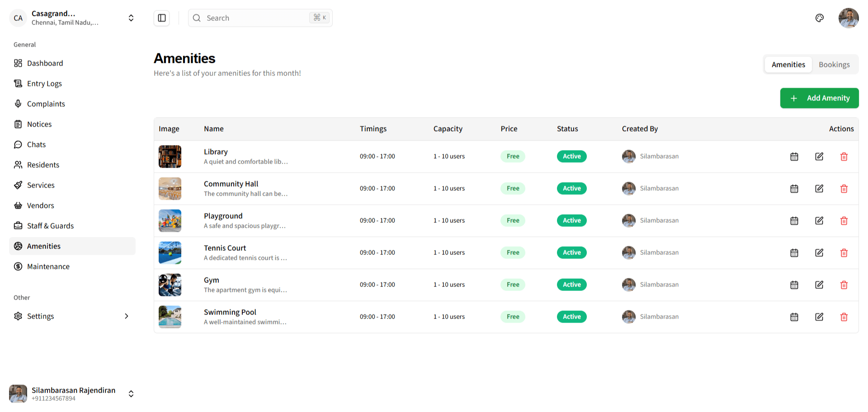Viewport: 868px width, 412px height.
Task: Click the Active status badge for Tennis Court
Action: pyautogui.click(x=571, y=253)
